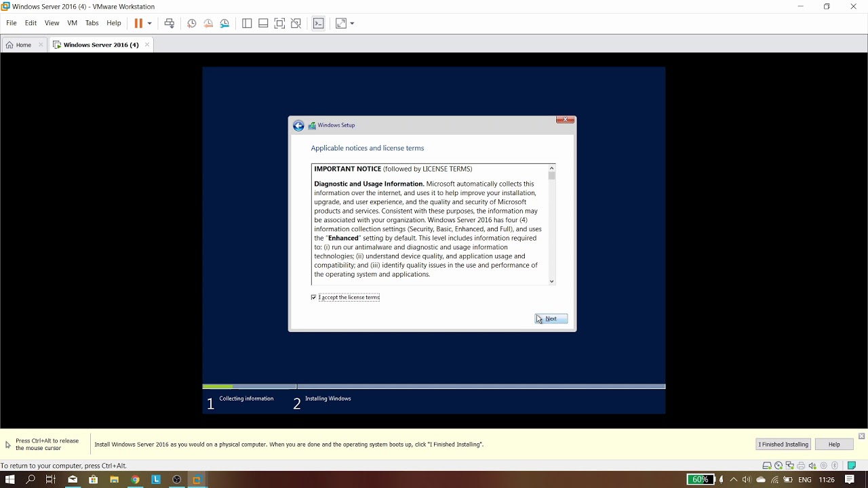868x488 pixels.
Task: Open the Help menu
Action: click(x=113, y=23)
